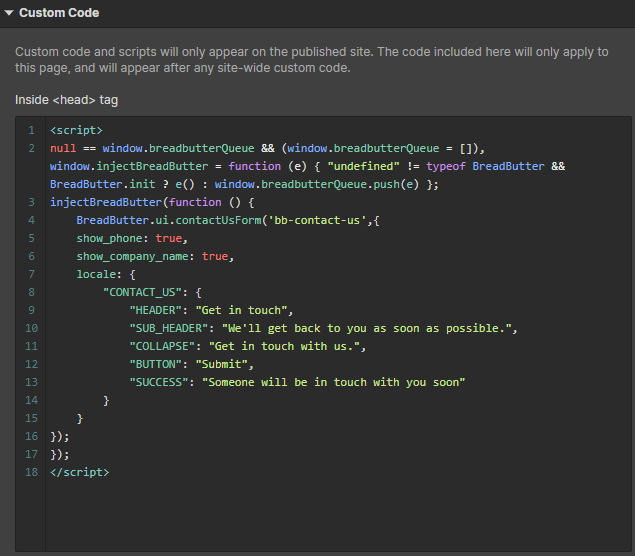
Task: Click the custom code description paragraph
Action: (x=311, y=60)
